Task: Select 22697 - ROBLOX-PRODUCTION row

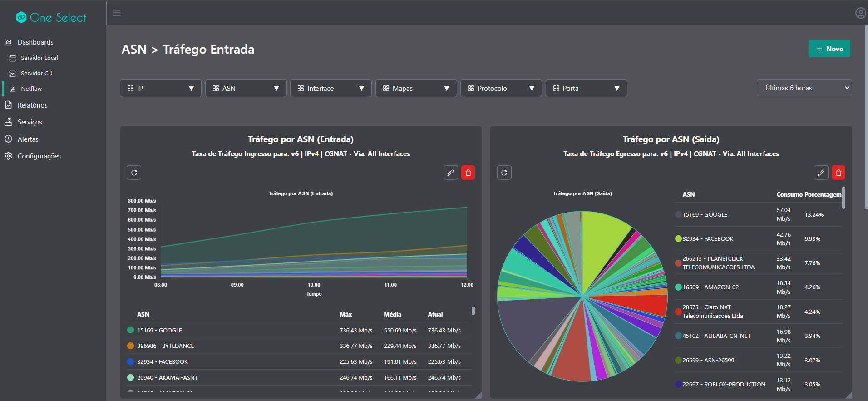Action: pos(758,385)
